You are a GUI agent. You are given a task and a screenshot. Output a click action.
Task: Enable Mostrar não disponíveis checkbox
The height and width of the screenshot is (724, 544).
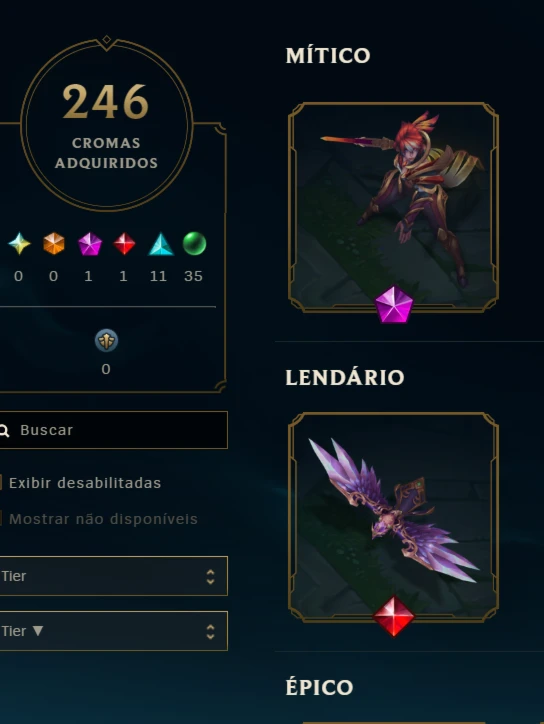1,519
